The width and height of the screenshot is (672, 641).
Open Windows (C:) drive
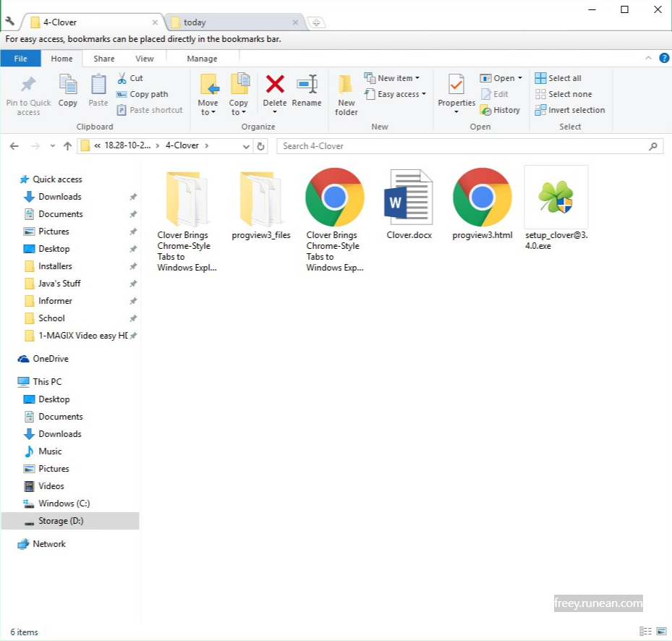pos(64,504)
